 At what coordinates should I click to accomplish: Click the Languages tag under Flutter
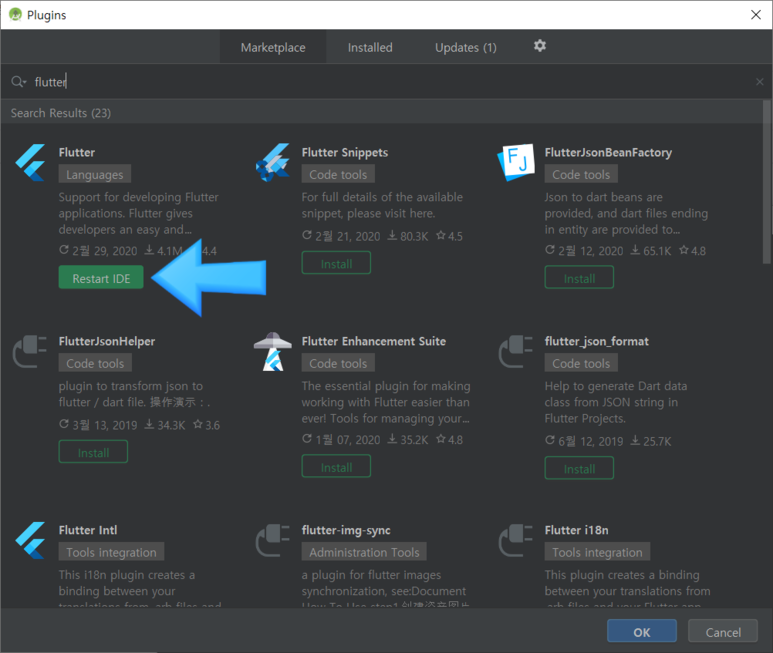95,174
